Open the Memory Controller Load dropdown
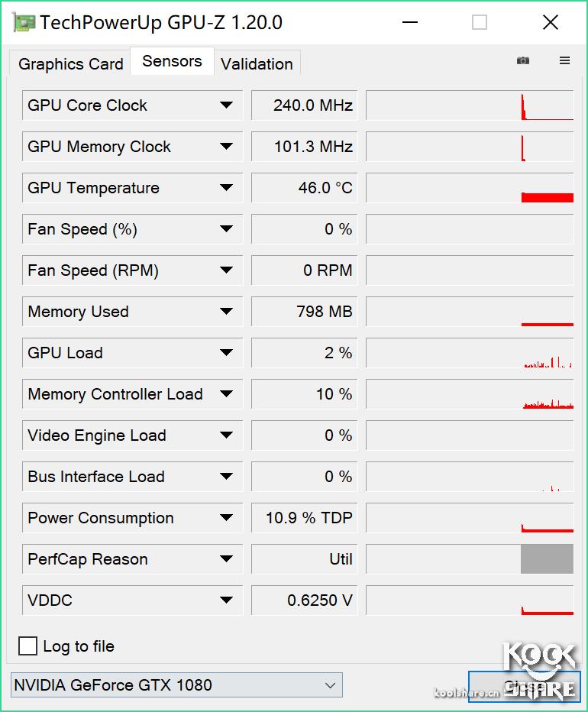This screenshot has width=588, height=712. coord(228,393)
